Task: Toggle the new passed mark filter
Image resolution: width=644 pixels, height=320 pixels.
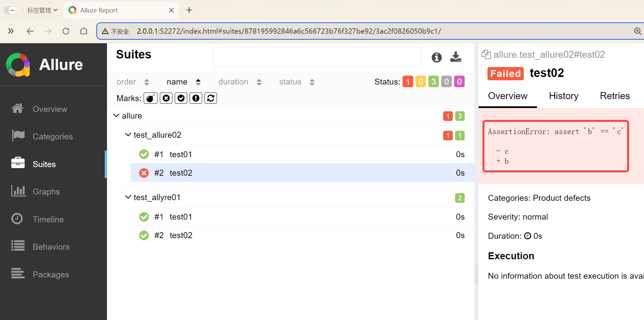Action: click(181, 98)
